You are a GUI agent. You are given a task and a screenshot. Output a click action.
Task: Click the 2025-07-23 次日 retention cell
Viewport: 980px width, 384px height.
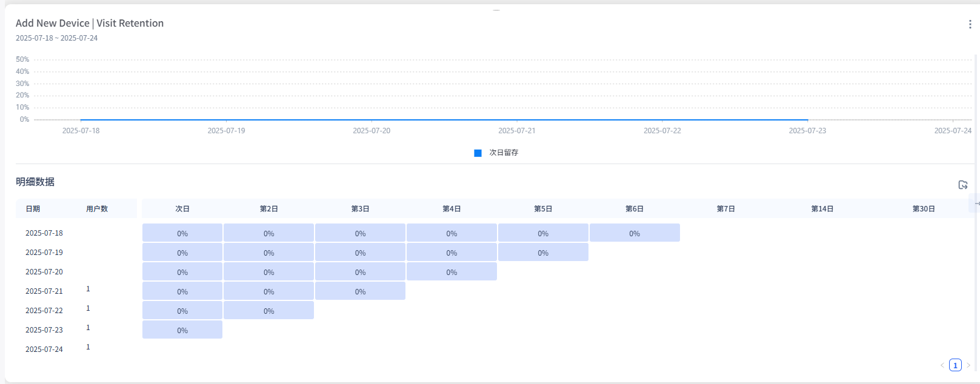[182, 330]
